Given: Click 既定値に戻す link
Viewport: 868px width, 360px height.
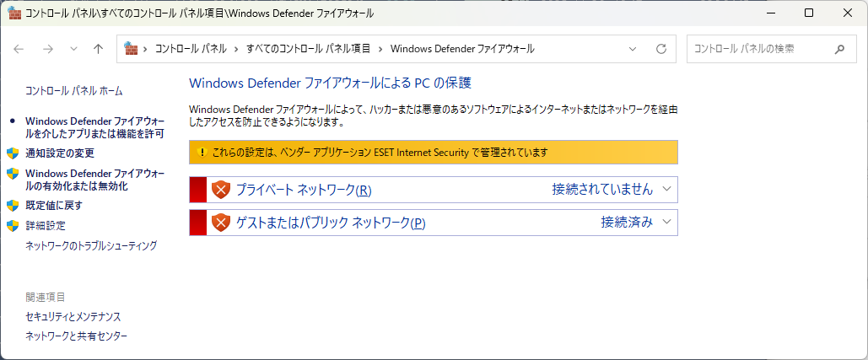Looking at the screenshot, I should point(54,205).
